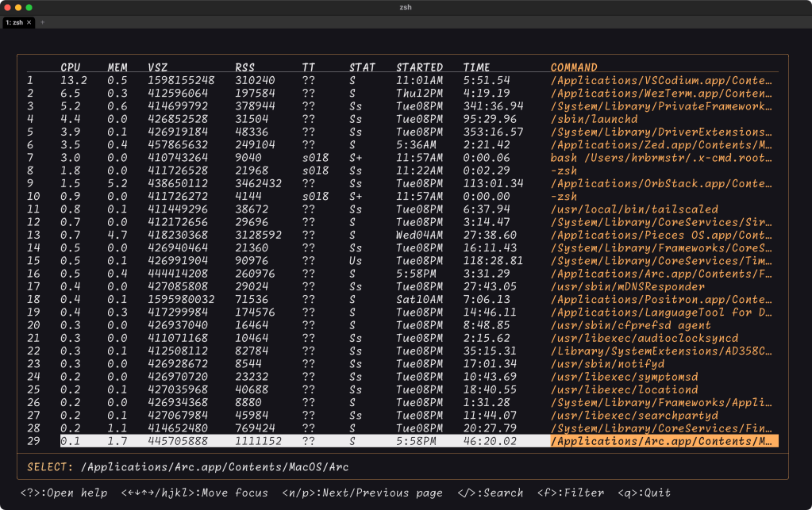Click the "Quit" shortcut hint
This screenshot has width=812, height=510.
point(645,493)
